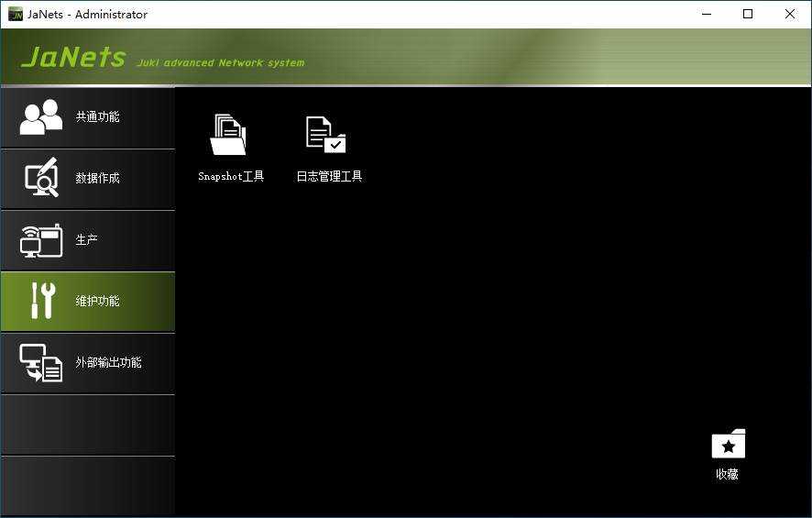Screen dimensions: 812x518
Task: Click the 外部输出功能 export icon
Action: click(41, 363)
